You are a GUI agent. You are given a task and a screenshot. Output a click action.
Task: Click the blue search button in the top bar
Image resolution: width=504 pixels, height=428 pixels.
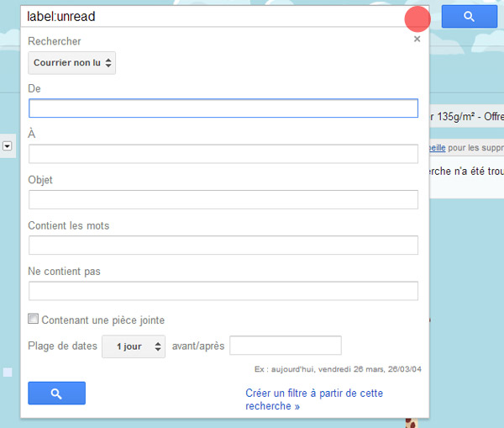tap(470, 17)
